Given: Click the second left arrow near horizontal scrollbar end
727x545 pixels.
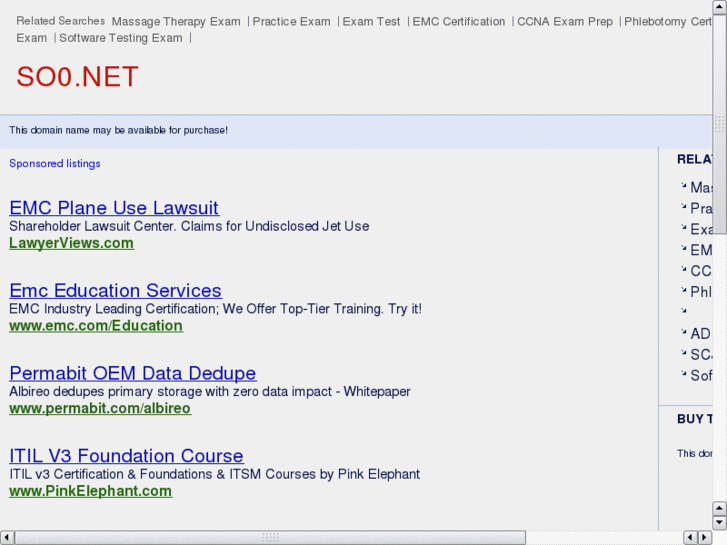Looking at the screenshot, I should tap(691, 538).
